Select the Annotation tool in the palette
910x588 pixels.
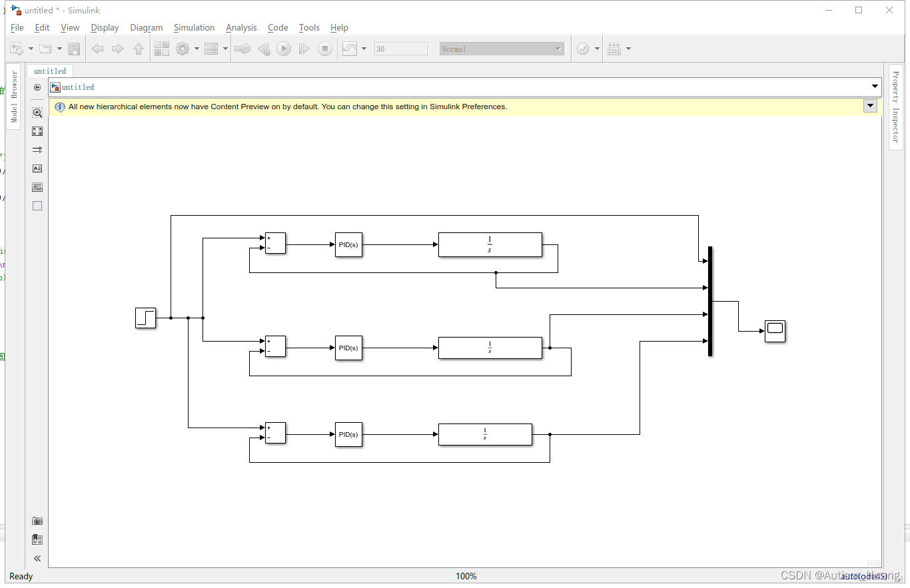tap(37, 168)
